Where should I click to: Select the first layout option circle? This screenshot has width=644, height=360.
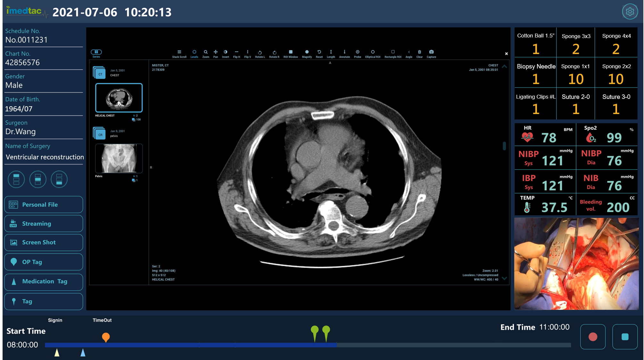click(16, 179)
